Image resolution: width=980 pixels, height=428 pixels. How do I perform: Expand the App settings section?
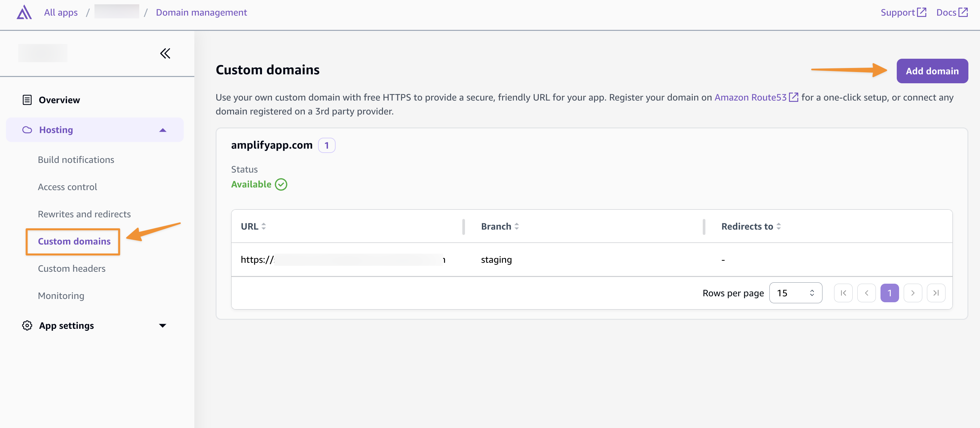click(163, 326)
